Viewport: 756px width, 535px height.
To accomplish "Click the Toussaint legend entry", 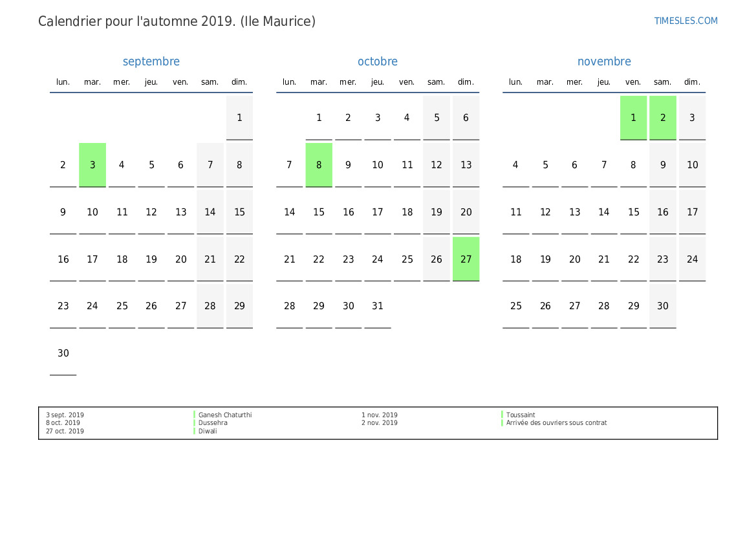I will click(521, 415).
